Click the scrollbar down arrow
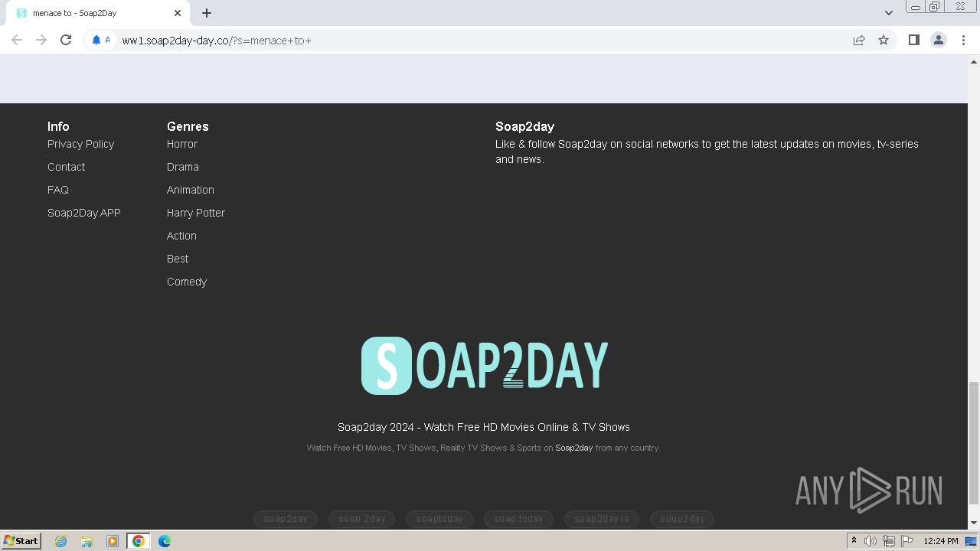The height and width of the screenshot is (551, 980). (x=974, y=523)
